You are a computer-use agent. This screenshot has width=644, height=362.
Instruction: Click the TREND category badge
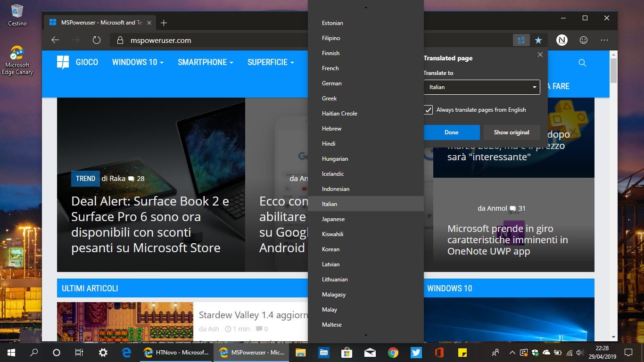point(85,179)
